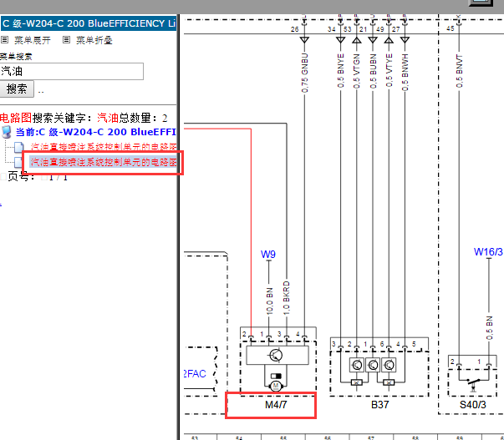Image resolution: width=504 pixels, height=440 pixels.
Task: Click connector pin number 45
Action: [x=451, y=28]
